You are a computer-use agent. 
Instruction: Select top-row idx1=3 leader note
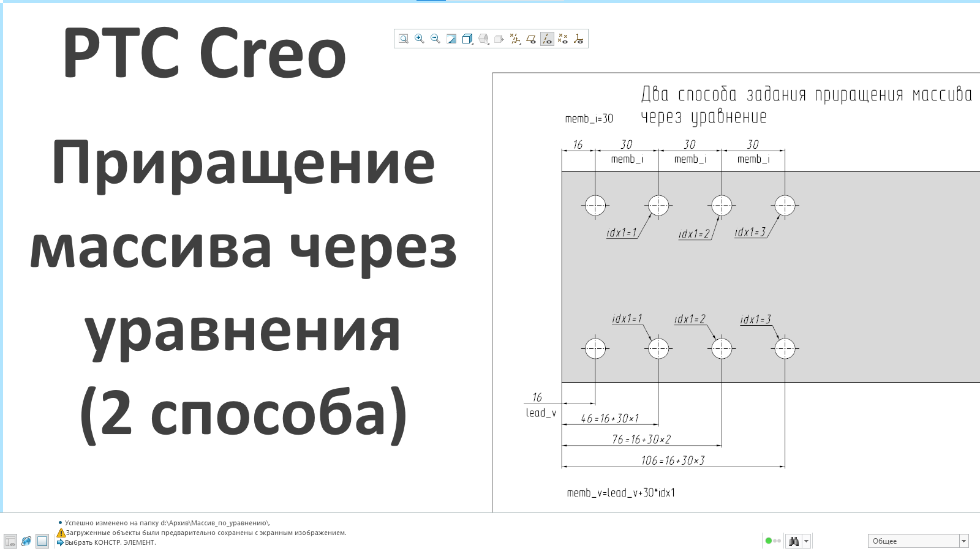750,232
